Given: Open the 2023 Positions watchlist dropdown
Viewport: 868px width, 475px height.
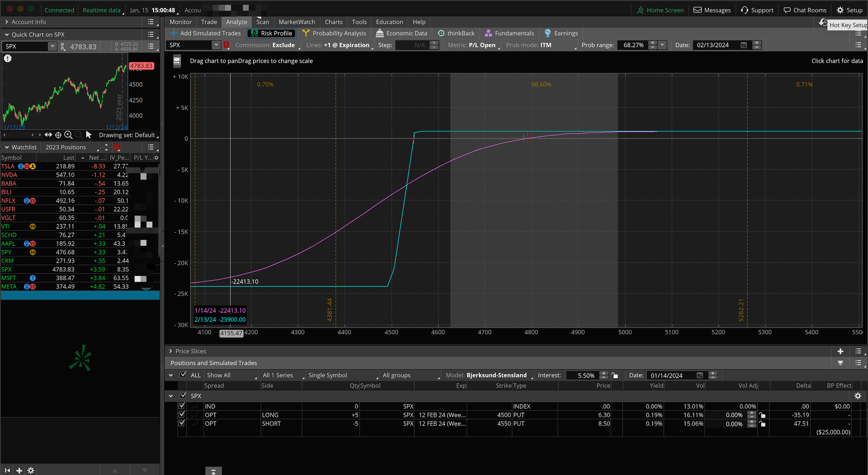Looking at the screenshot, I should coord(71,147).
